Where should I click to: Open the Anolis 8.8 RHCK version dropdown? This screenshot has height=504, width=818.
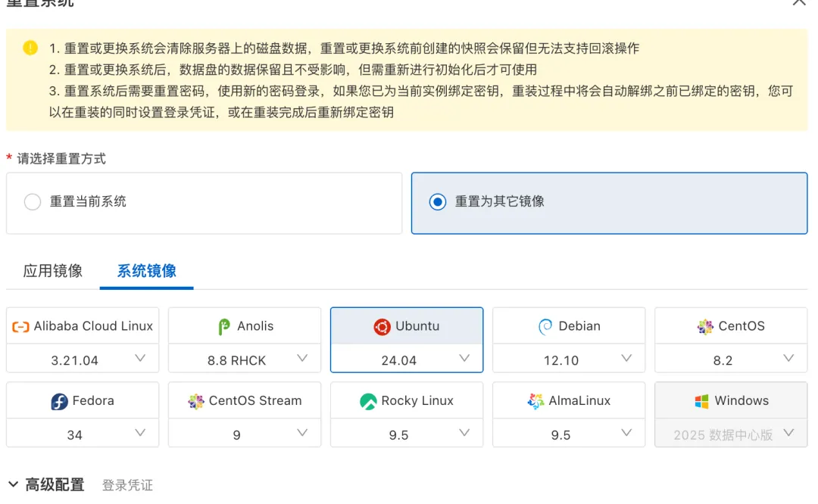tap(302, 359)
